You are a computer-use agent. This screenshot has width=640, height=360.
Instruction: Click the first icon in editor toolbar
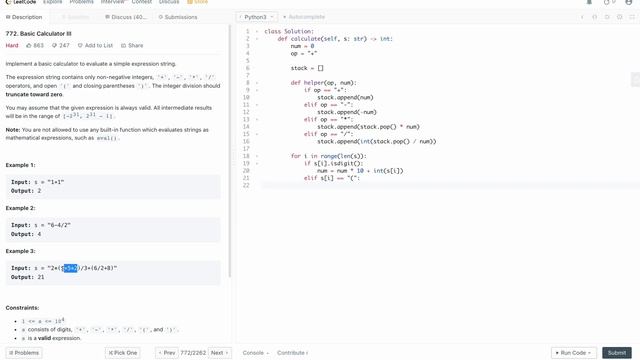(582, 17)
